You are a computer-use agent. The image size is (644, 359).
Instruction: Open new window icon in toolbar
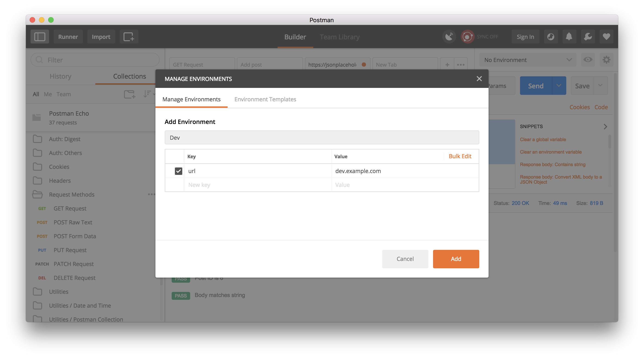[x=129, y=37]
